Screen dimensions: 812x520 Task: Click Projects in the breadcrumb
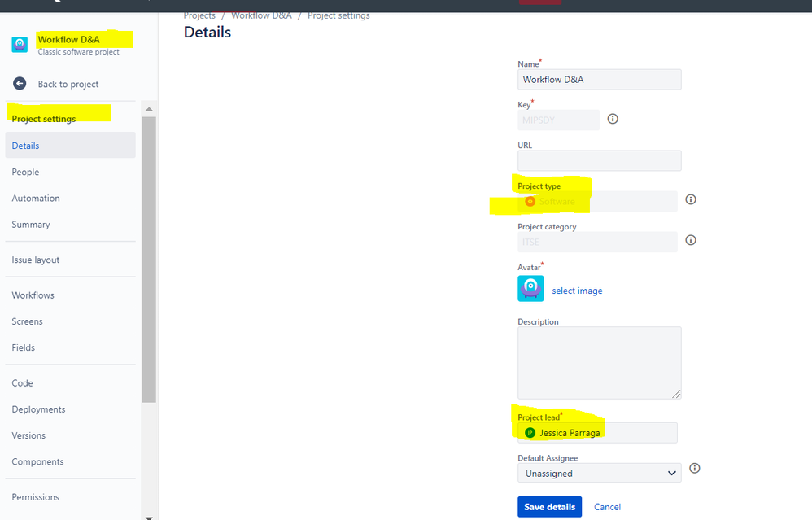(x=199, y=15)
